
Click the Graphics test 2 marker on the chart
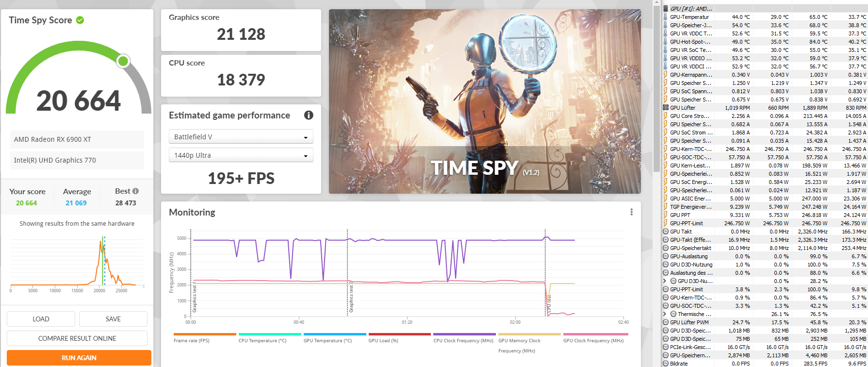coord(351,296)
